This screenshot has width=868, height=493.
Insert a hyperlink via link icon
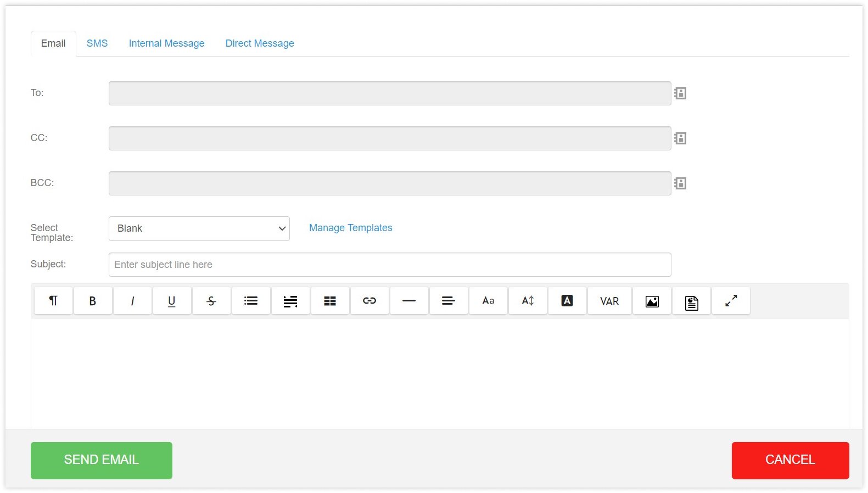coord(369,301)
